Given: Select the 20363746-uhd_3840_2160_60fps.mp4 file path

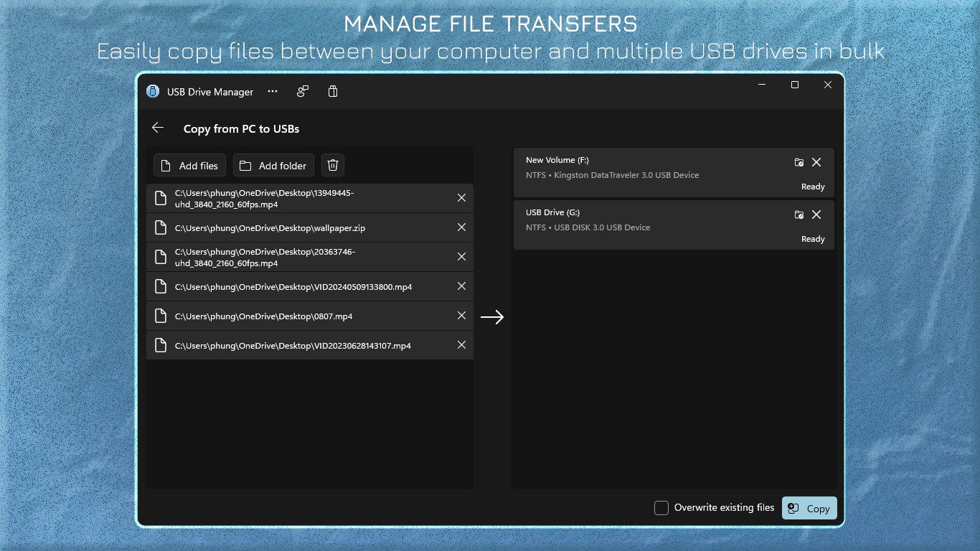Looking at the screenshot, I should tap(265, 258).
